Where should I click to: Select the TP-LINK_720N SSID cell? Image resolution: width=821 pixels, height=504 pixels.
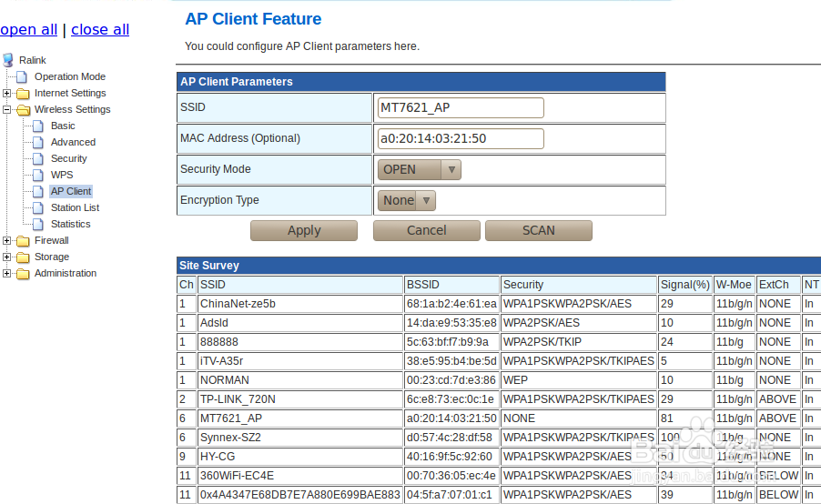click(300, 399)
